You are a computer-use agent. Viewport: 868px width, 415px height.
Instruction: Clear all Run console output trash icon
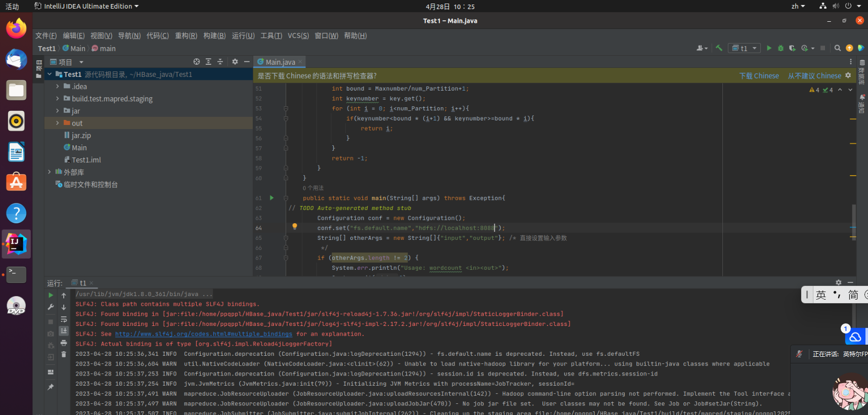tap(64, 355)
